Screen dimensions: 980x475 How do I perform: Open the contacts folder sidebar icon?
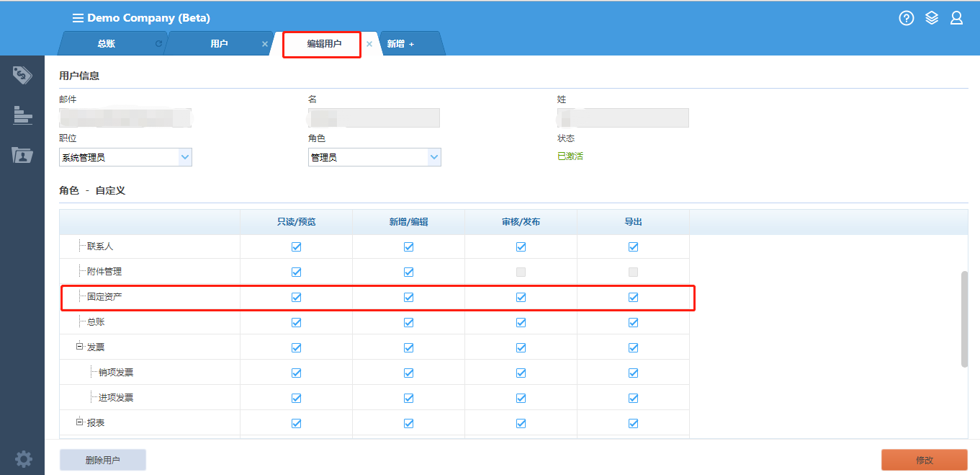pyautogui.click(x=22, y=154)
